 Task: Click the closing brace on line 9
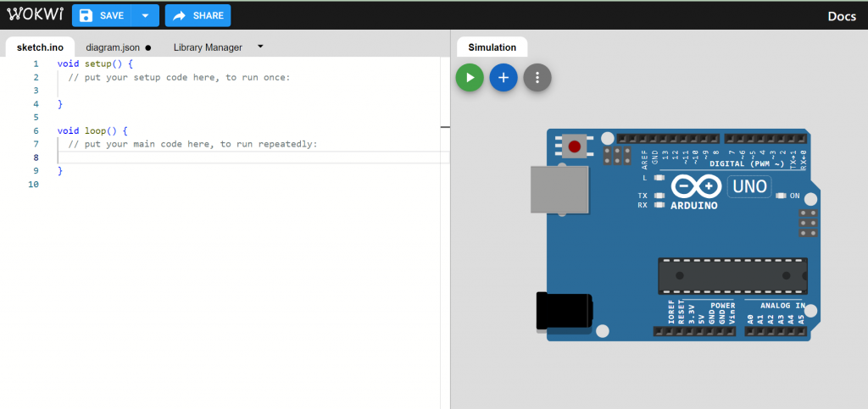coord(60,171)
